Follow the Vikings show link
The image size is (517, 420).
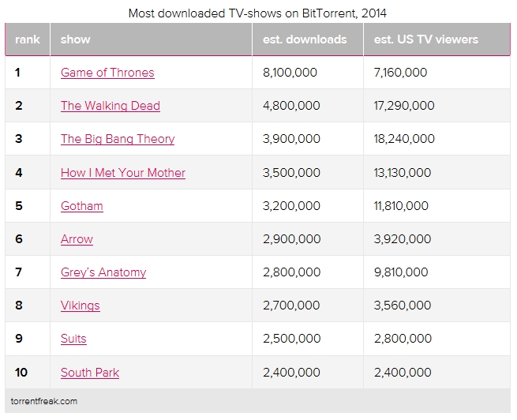click(x=81, y=306)
